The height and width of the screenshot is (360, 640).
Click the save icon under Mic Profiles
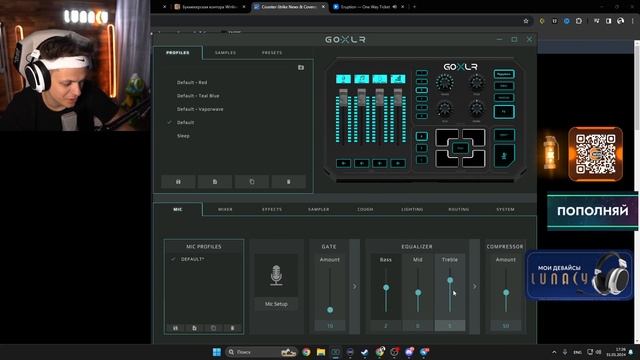(x=176, y=328)
